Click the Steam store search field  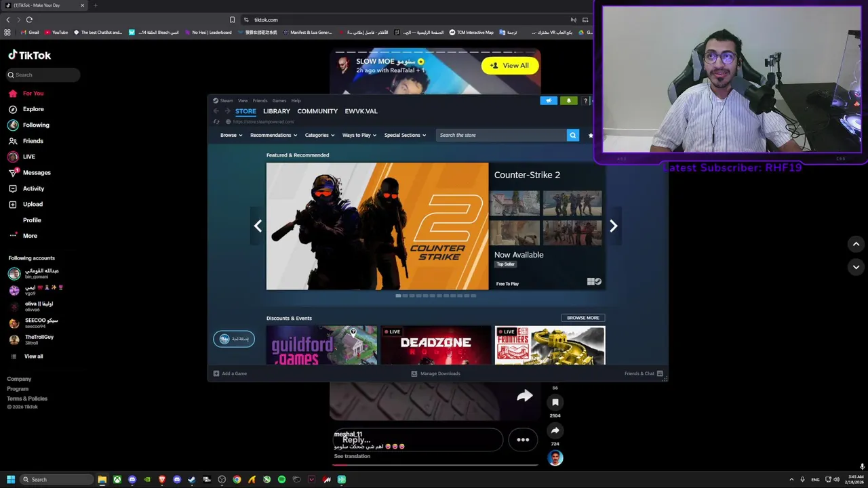click(501, 135)
